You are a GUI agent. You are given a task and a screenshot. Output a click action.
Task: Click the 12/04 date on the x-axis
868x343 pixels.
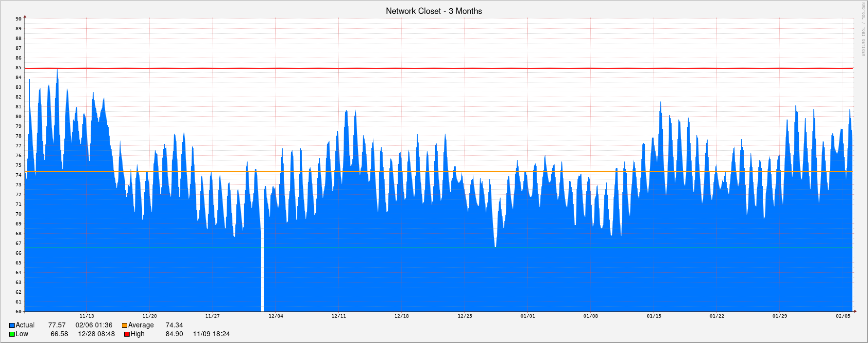(x=276, y=316)
